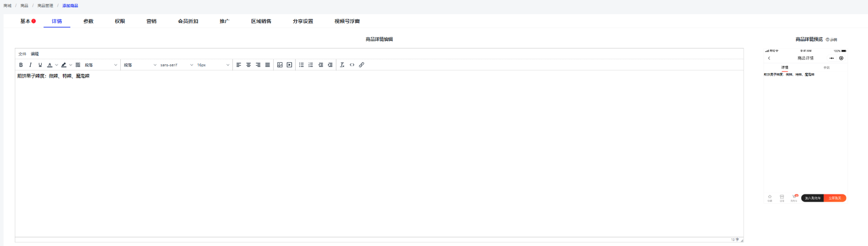Open the 文件 menu in the editor
The height and width of the screenshot is (246, 868).
click(x=22, y=54)
